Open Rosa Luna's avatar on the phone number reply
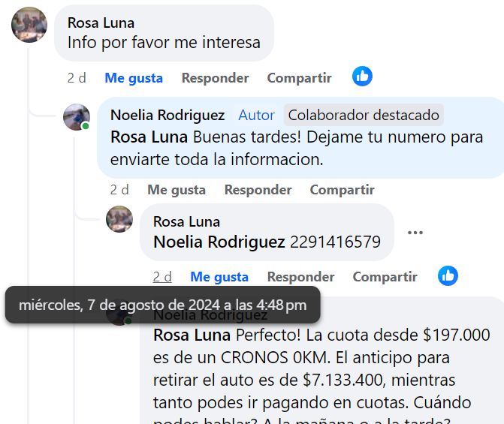 click(x=119, y=219)
